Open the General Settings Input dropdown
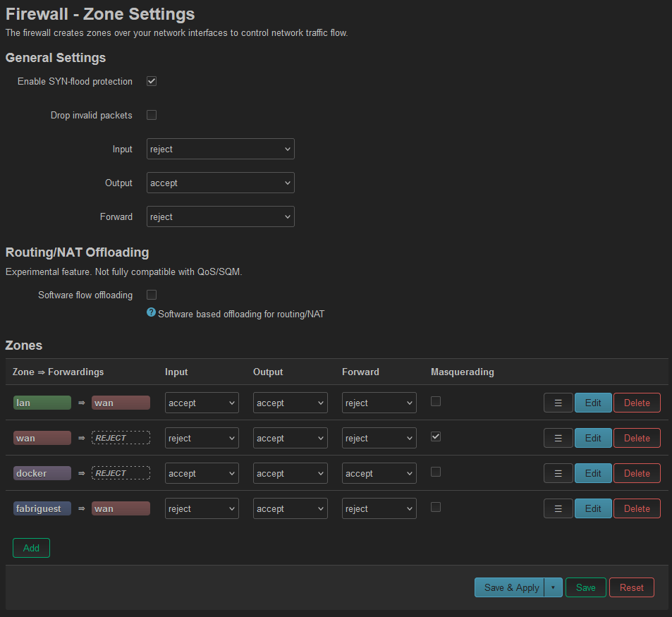 click(x=221, y=149)
